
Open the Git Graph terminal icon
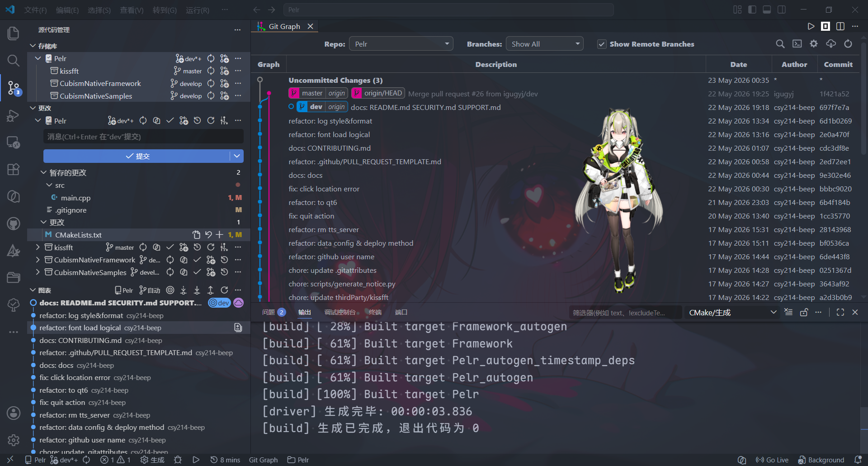coord(797,44)
